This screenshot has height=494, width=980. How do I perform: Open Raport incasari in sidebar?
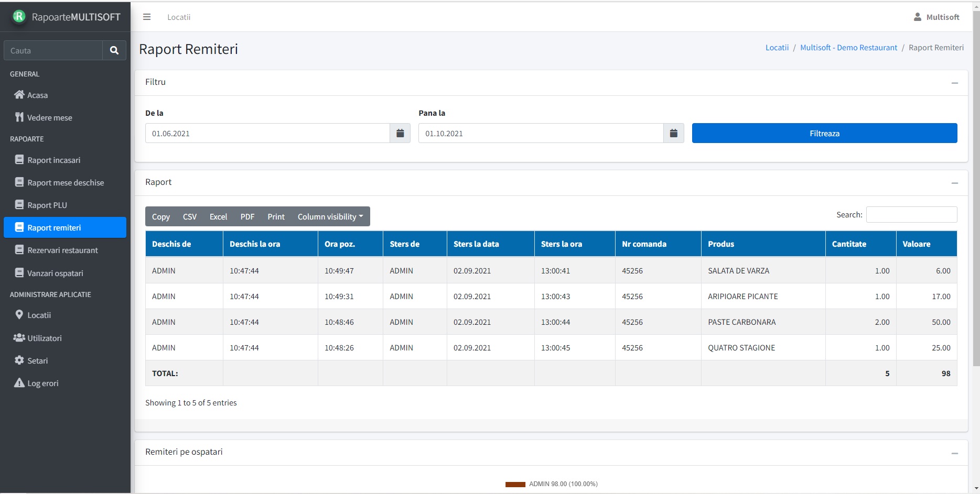click(53, 160)
